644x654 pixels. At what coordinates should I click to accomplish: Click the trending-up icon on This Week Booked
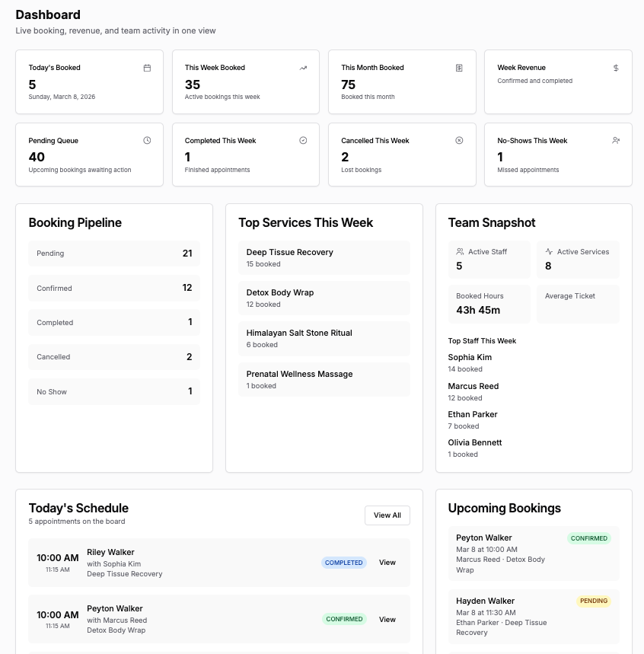(x=303, y=68)
